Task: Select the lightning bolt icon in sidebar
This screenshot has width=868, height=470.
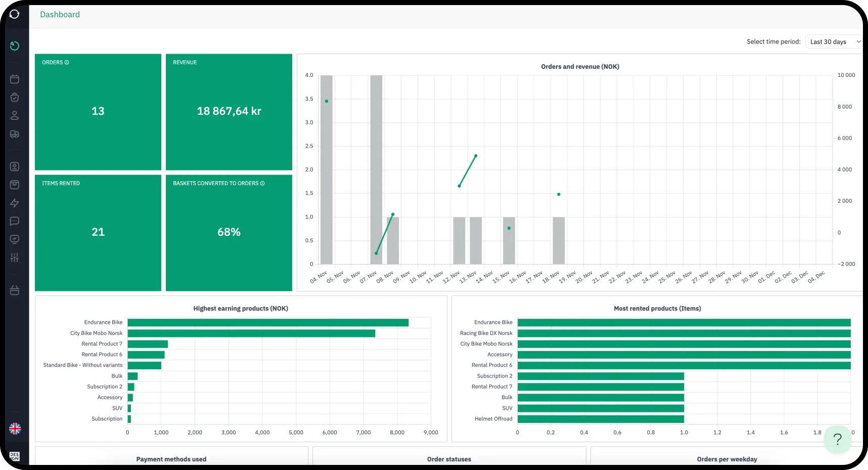Action: click(x=15, y=203)
